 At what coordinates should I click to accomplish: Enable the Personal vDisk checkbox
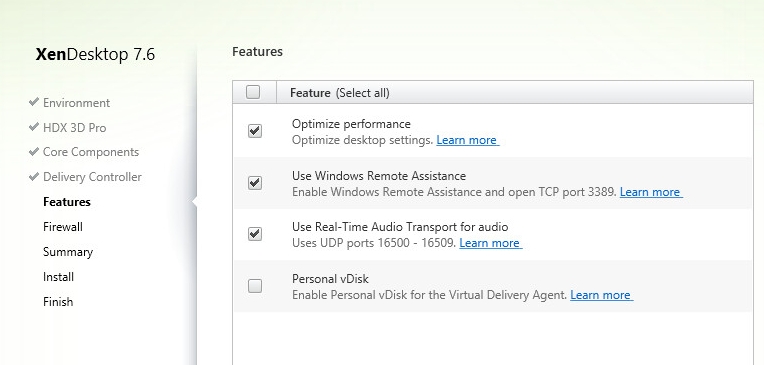coord(255,286)
